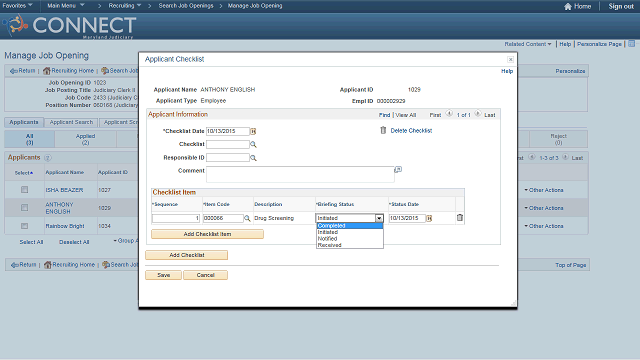
Task: Focus the Checklist Date field
Action: [x=228, y=131]
